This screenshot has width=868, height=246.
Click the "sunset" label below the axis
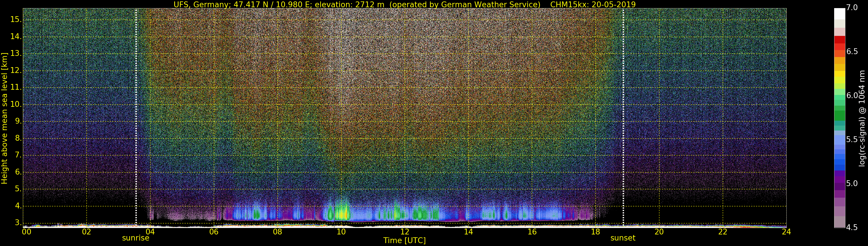click(623, 238)
